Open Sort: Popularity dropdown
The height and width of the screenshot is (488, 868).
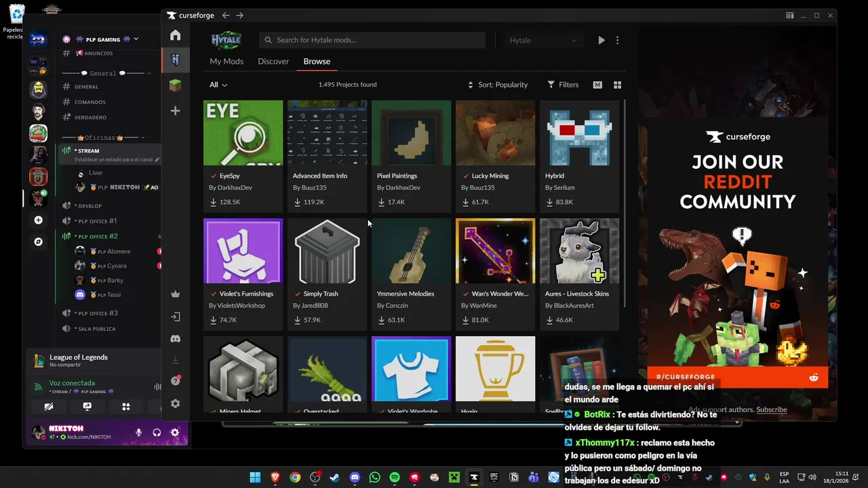[498, 85]
